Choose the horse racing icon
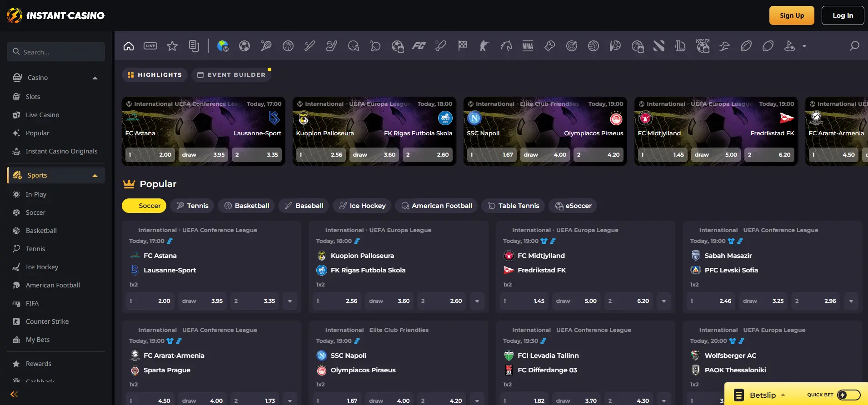This screenshot has height=405, width=868. point(506,46)
